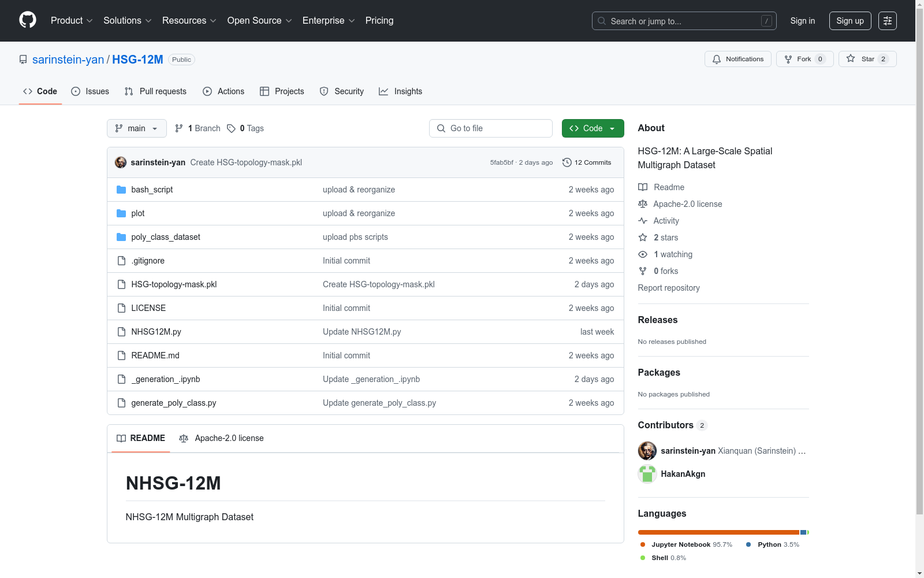
Task: Expand the Resources menu
Action: coord(189,21)
